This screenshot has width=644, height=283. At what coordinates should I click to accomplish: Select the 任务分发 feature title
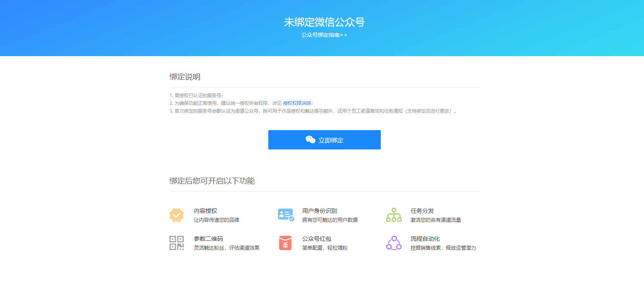coord(422,211)
